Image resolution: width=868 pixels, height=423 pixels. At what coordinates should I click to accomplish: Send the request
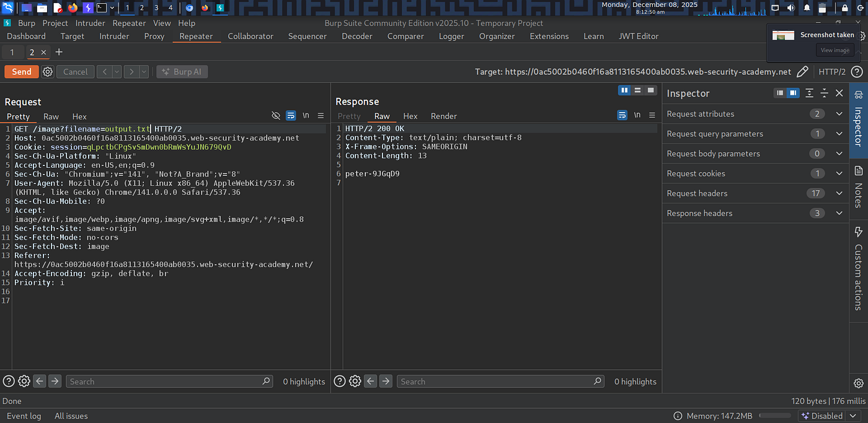tap(22, 72)
